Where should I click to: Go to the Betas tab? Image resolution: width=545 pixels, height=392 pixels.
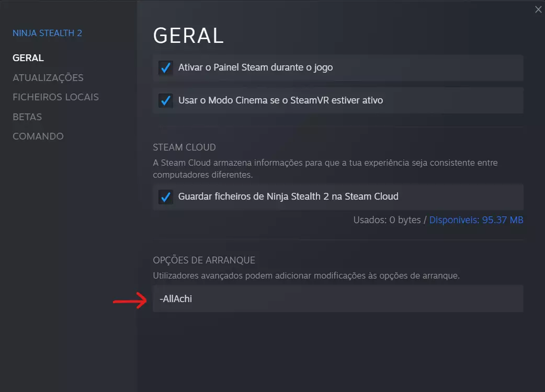27,117
